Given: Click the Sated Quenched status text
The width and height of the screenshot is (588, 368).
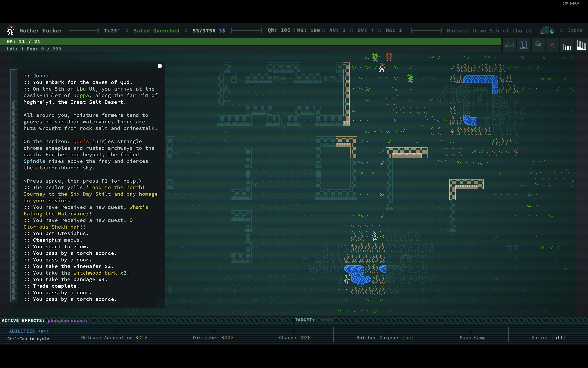Looking at the screenshot, I should click(x=156, y=31).
